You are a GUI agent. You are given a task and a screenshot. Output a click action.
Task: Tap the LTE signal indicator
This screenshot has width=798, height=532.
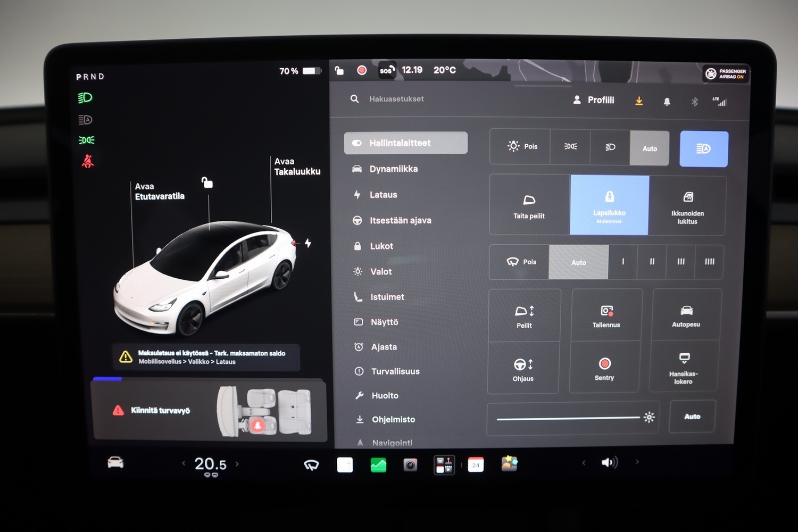(x=719, y=101)
